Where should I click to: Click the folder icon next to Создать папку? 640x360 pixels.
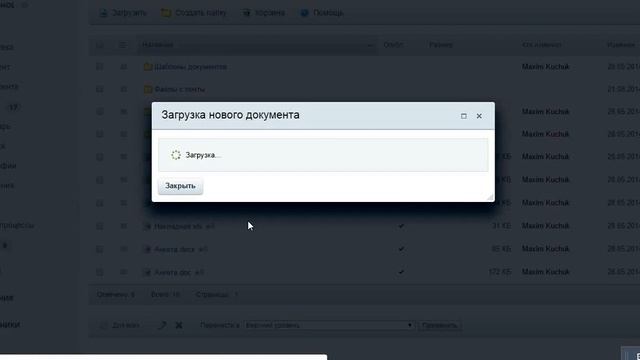tap(166, 13)
